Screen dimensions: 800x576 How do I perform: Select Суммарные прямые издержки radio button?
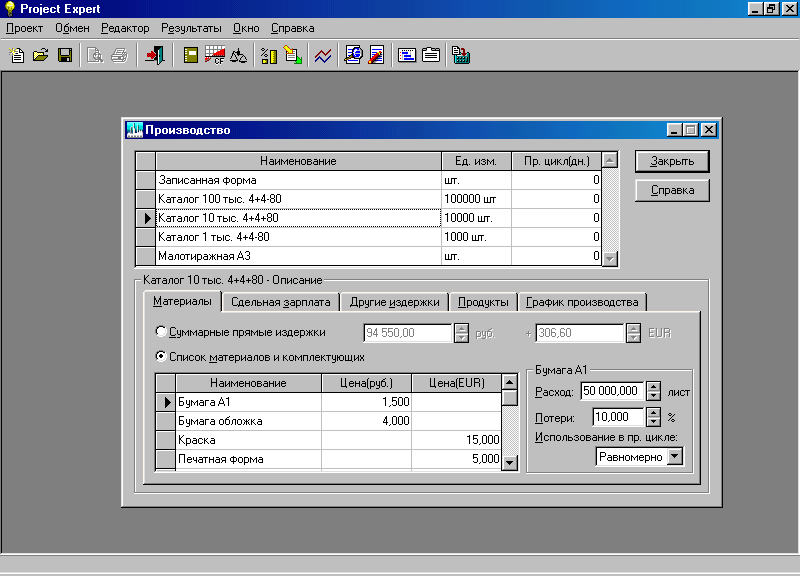tap(161, 332)
